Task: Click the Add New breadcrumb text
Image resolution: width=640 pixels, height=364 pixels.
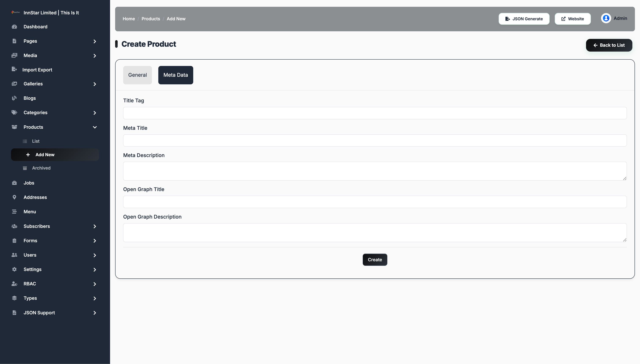Action: [x=176, y=19]
